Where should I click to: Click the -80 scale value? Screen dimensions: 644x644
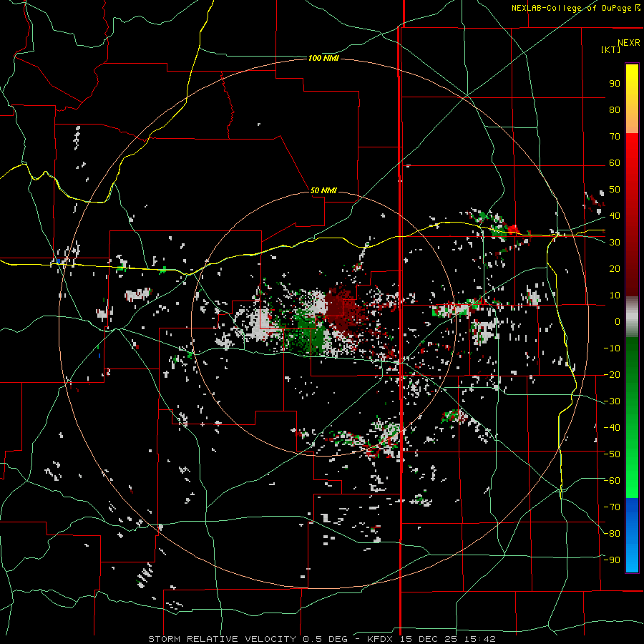612,534
